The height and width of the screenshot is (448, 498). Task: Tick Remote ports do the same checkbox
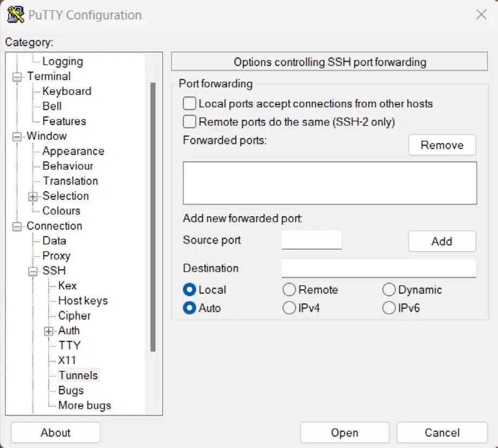click(189, 121)
